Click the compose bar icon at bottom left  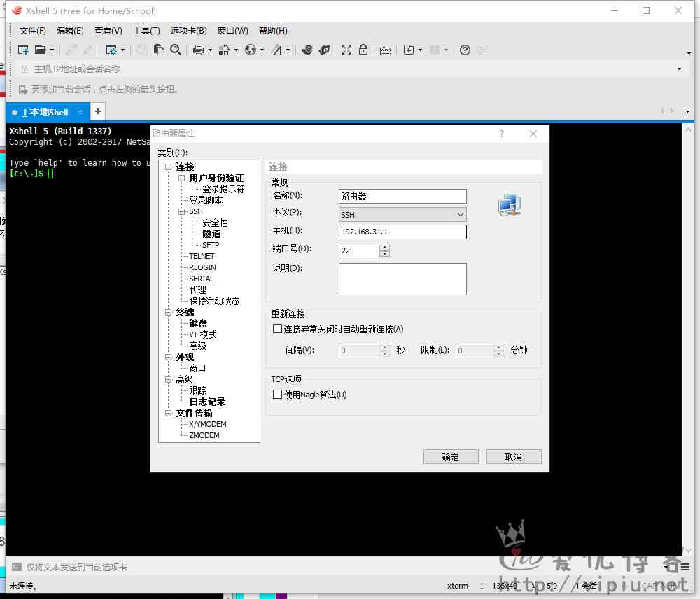click(17, 567)
